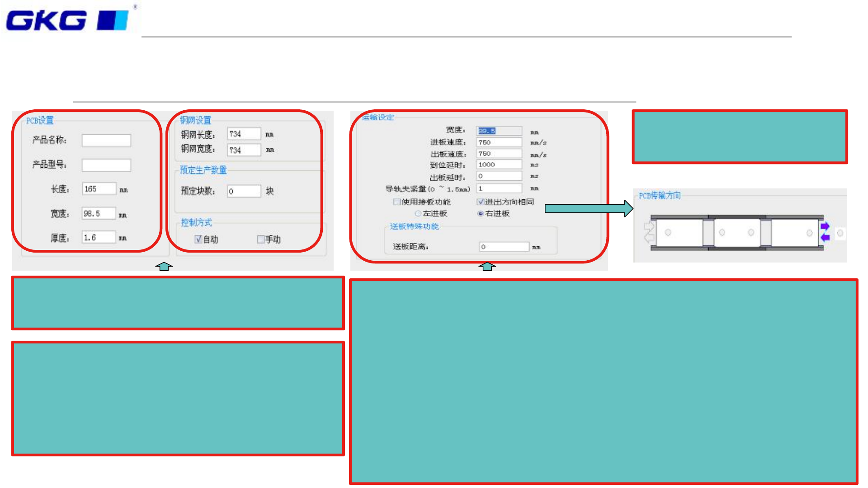Screen dimensions: 868x488
Task: Enable the 手动 control mode checkbox
Action: 260,239
